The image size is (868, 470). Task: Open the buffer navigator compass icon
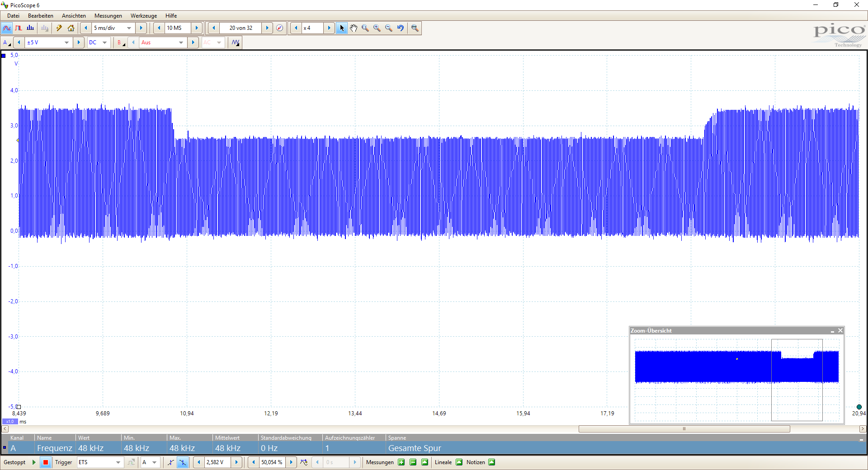click(x=280, y=28)
